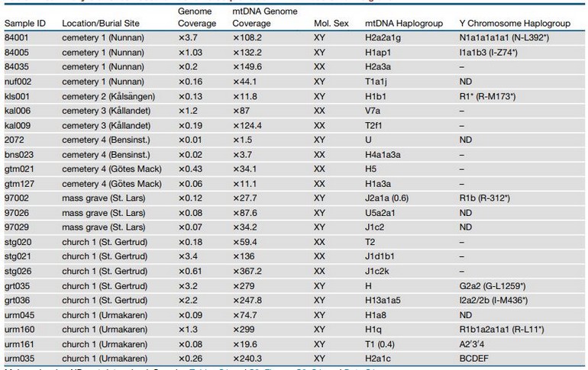Select the cemetery 3 (Kållandet) cell for kal006
This screenshot has width=588, height=370.
pos(106,111)
